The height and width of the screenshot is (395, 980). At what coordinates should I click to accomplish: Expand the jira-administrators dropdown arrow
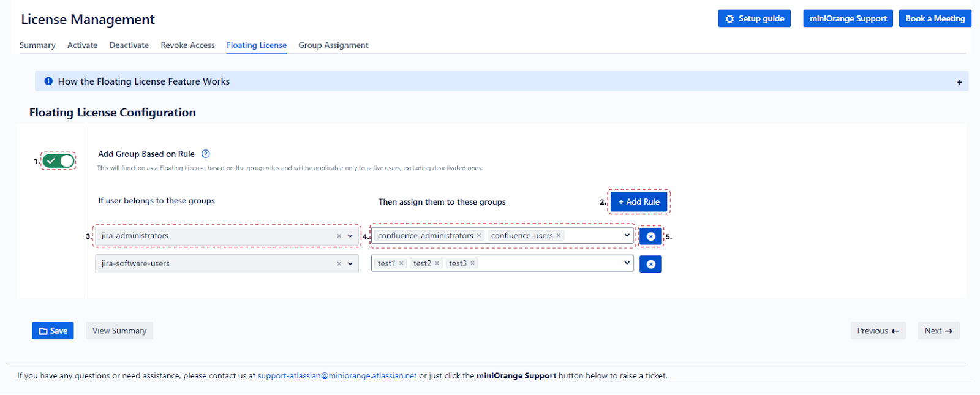point(350,236)
